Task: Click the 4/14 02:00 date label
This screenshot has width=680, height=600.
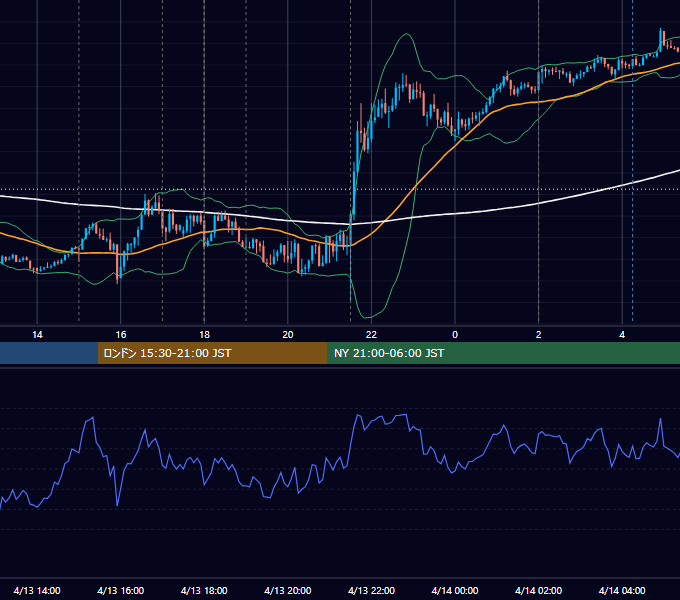Action: tap(538, 590)
